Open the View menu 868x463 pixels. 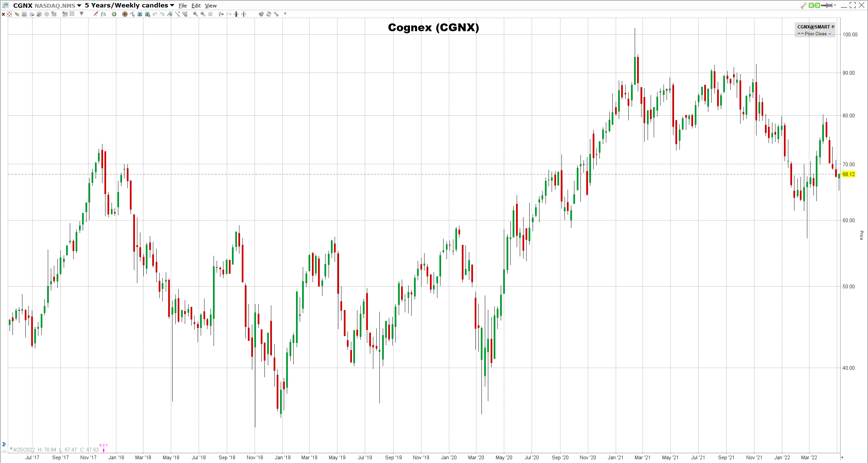[211, 6]
